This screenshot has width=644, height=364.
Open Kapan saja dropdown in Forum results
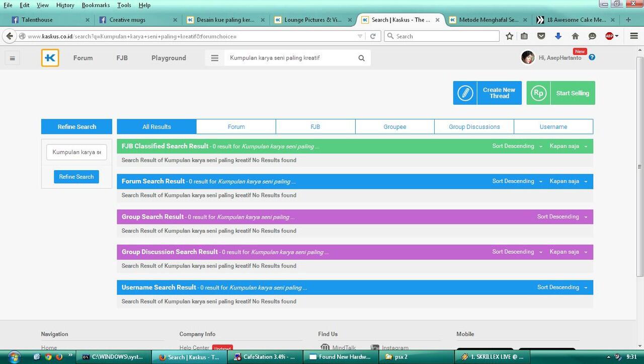tap(568, 181)
